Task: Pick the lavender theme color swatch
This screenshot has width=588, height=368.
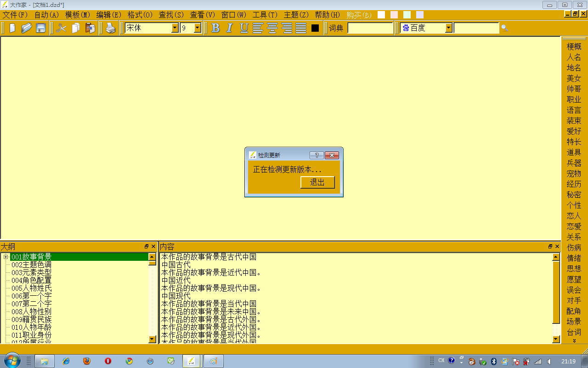Action: (420, 15)
